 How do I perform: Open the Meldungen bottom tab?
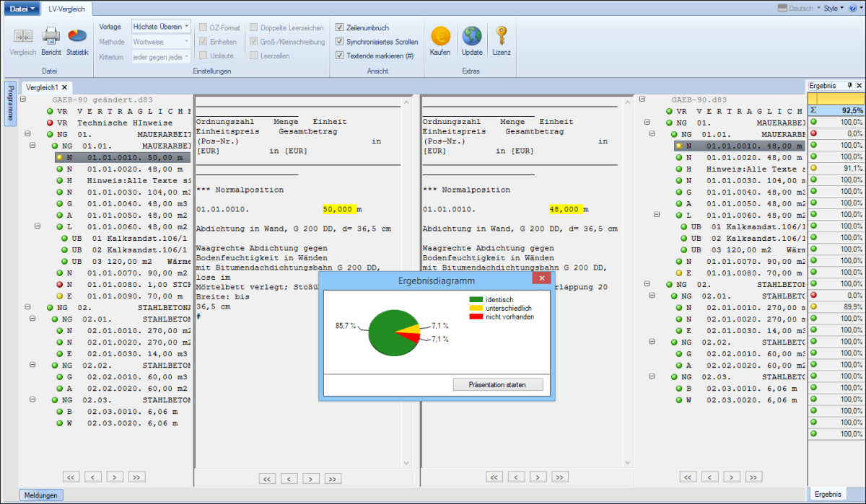(x=41, y=495)
